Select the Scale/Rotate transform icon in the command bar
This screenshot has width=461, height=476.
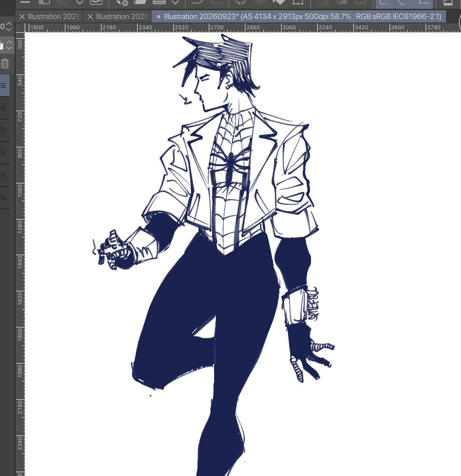coord(298,2)
